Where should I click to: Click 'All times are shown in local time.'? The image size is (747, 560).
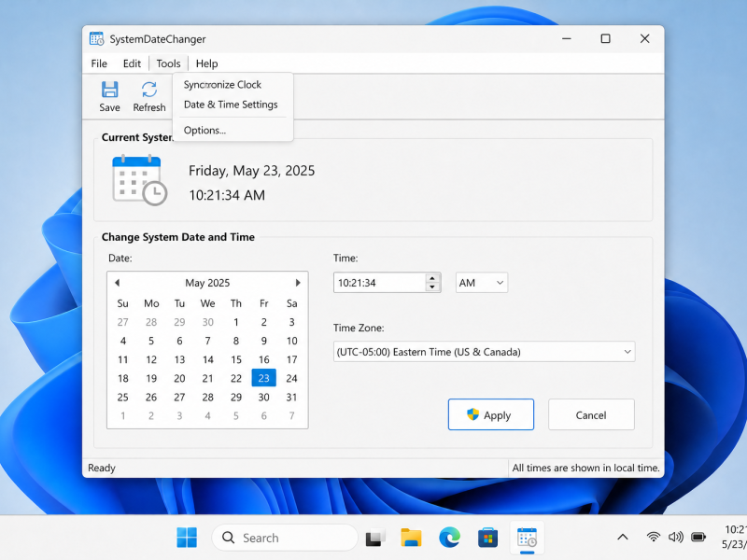coord(585,469)
